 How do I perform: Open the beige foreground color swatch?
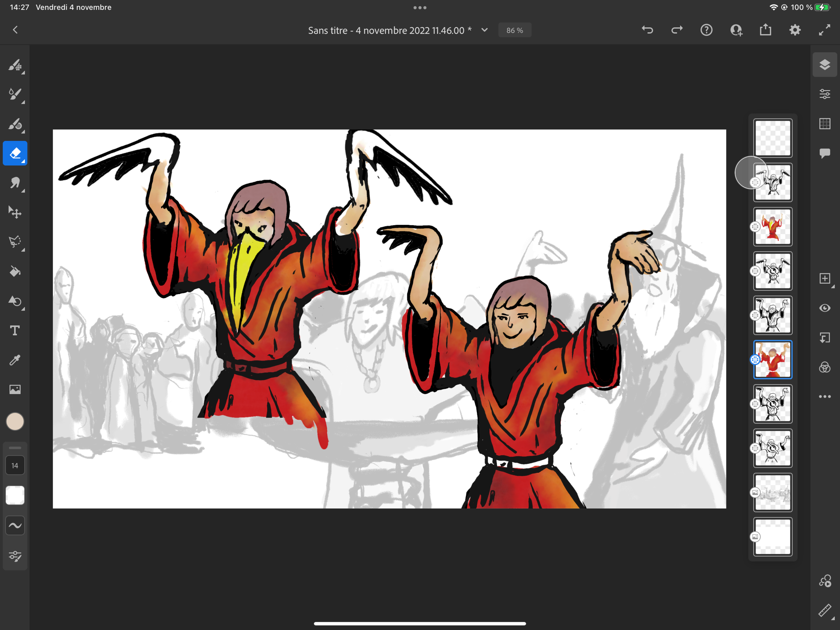point(15,421)
